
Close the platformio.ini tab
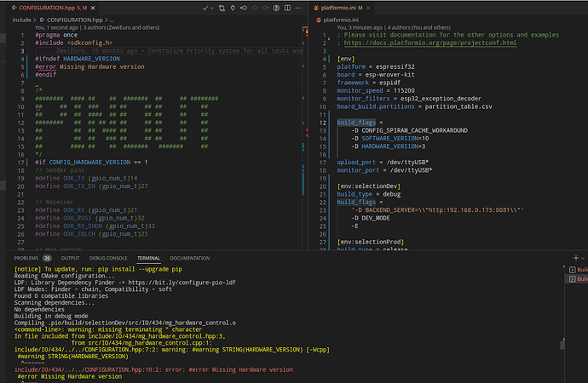click(x=369, y=8)
